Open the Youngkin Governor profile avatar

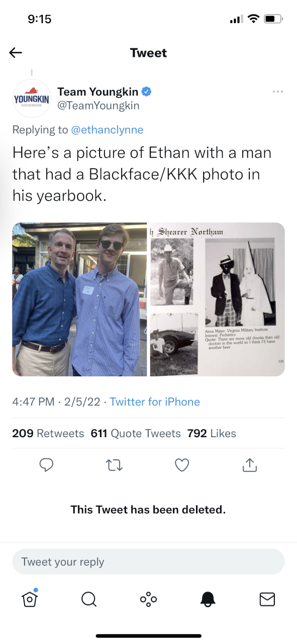tap(32, 98)
